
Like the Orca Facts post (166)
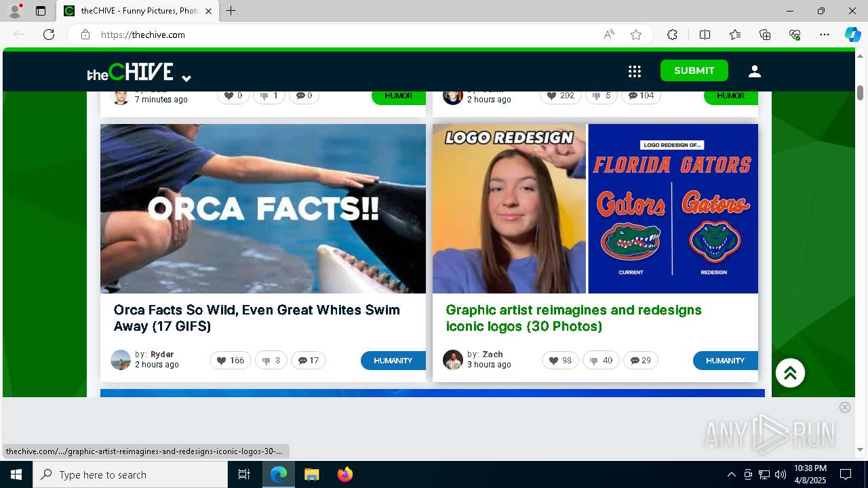(x=231, y=361)
